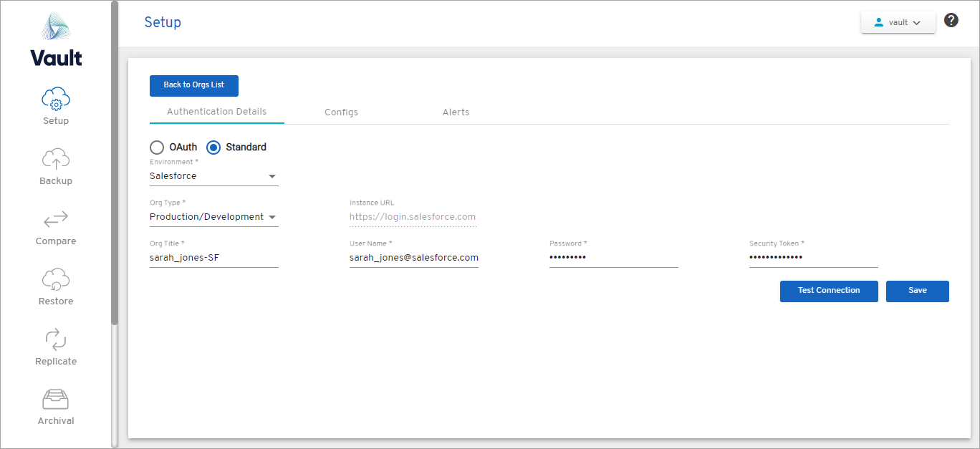The width and height of the screenshot is (980, 449).
Task: Click the Test Connection button
Action: (828, 291)
